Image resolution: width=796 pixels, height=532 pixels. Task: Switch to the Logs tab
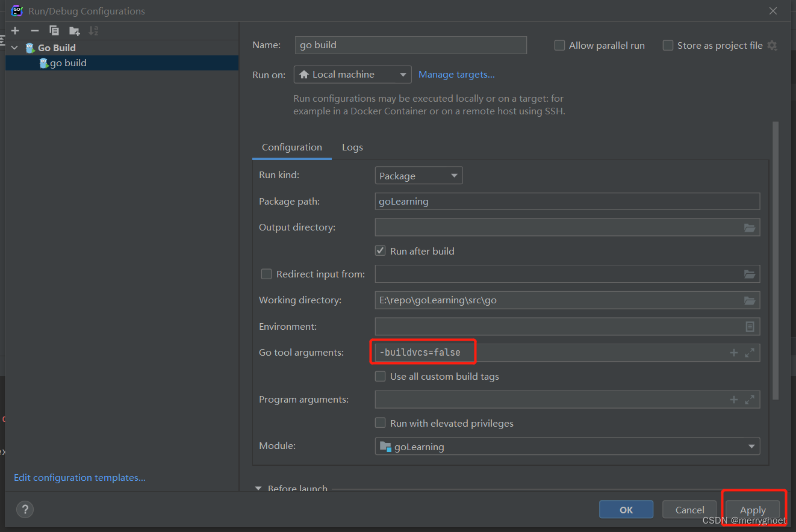click(x=352, y=147)
